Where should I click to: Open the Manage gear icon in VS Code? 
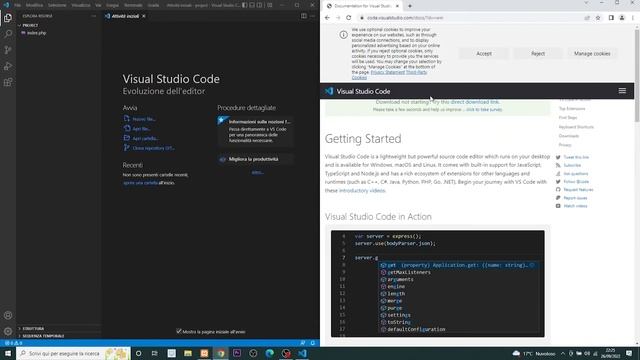[x=8, y=331]
